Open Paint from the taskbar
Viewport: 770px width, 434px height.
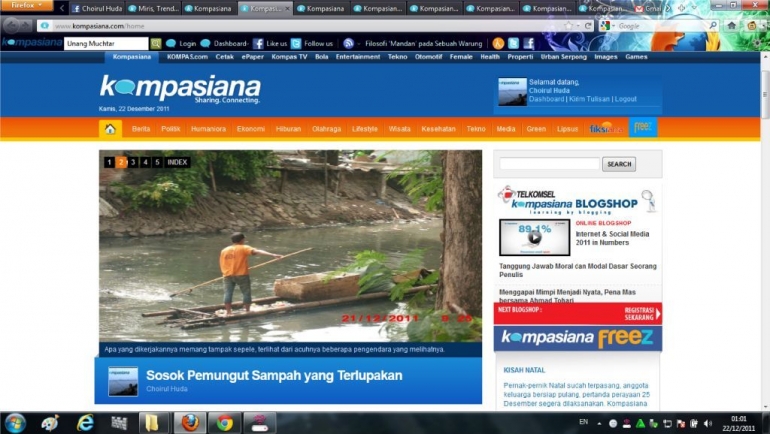point(50,423)
